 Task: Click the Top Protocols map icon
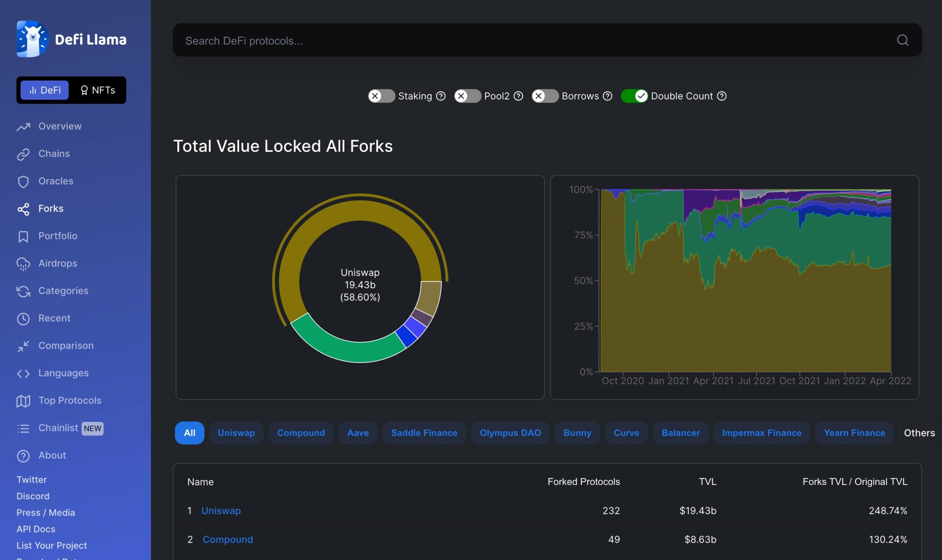tap(24, 401)
